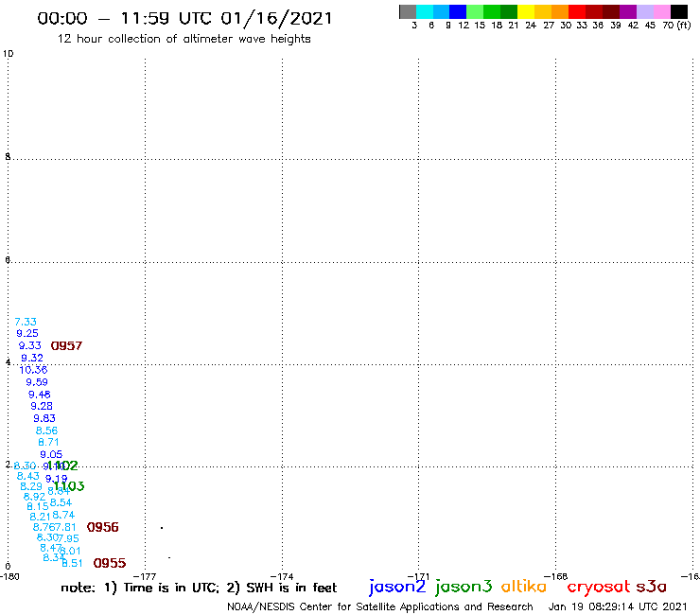This screenshot has height=615, width=700.
Task: Click the time stamp 0955
Action: 110,564
